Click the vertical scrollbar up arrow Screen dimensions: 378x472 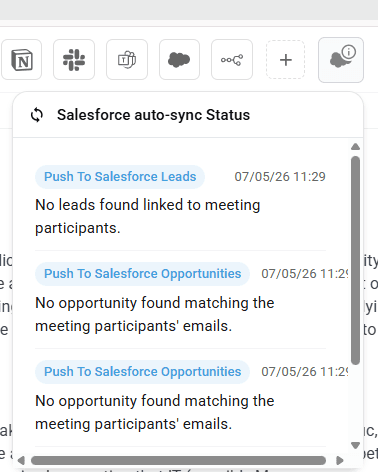[x=355, y=147]
